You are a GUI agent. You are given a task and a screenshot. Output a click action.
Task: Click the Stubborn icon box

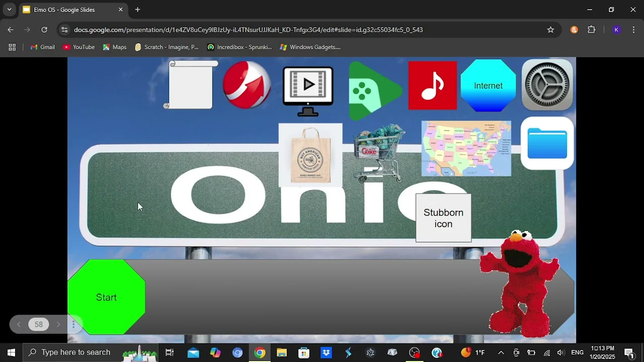[x=443, y=218]
